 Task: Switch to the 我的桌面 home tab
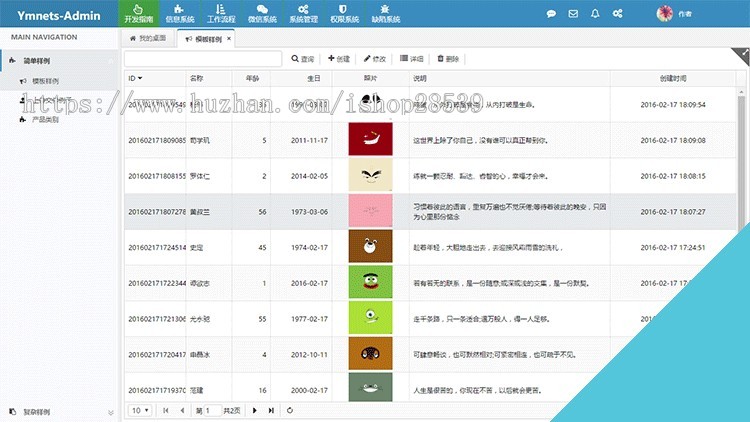coord(148,38)
